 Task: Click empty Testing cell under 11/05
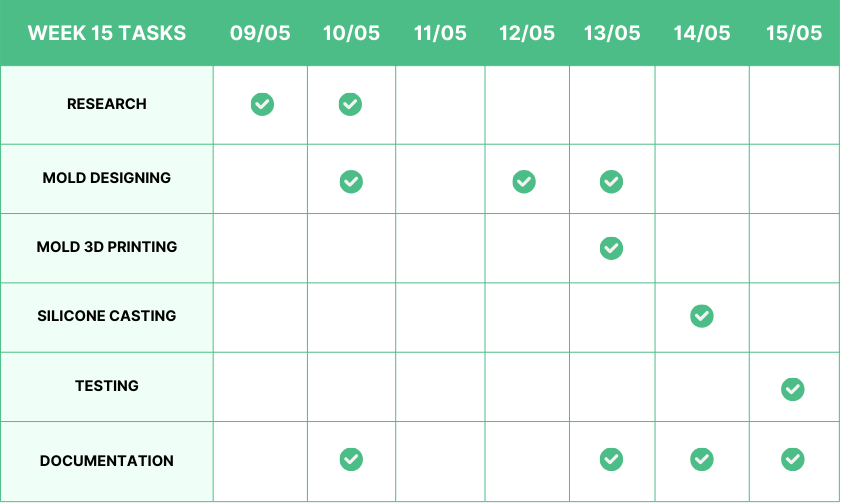pos(440,387)
